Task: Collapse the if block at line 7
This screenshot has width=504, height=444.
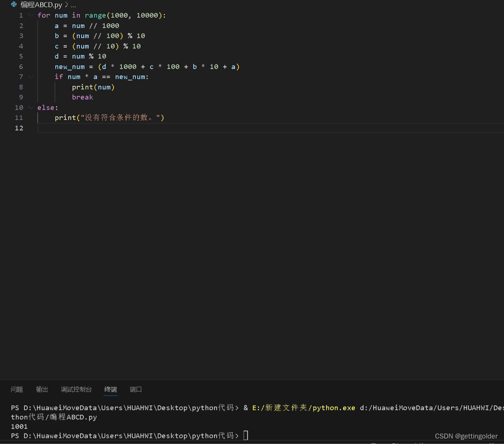Action: (31, 77)
